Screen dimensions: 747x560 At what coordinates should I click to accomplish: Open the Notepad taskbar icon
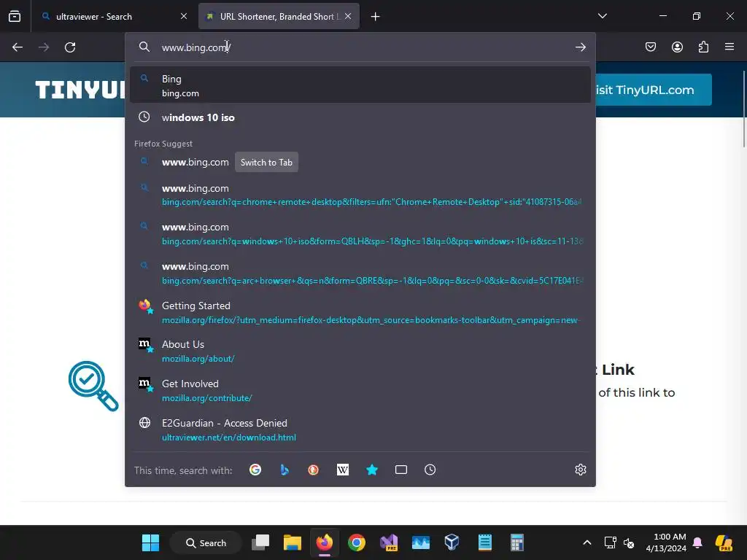coord(485,542)
